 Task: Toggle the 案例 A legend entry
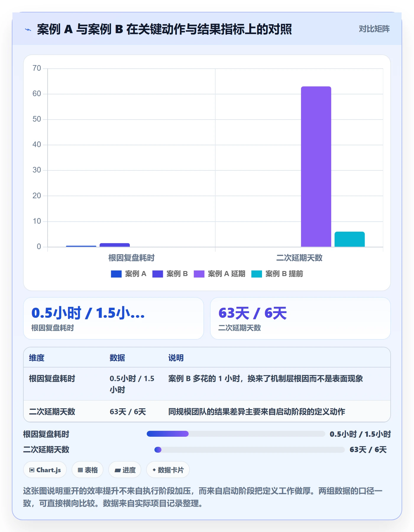point(129,274)
